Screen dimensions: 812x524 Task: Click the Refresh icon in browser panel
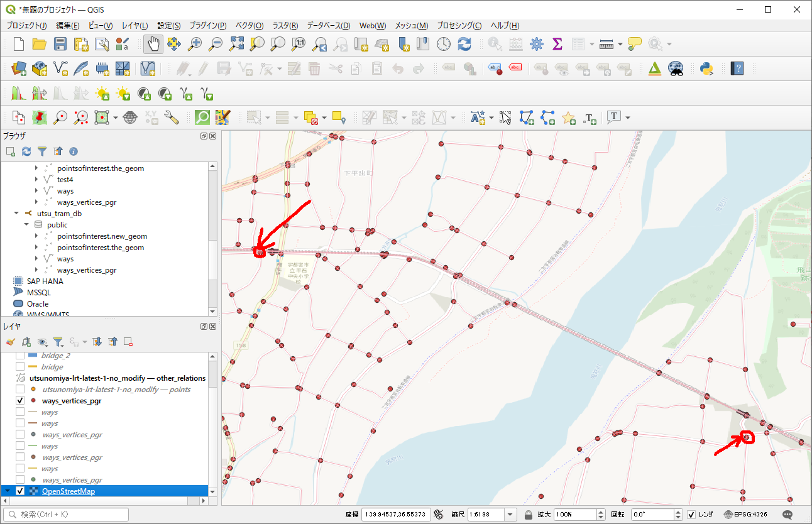(26, 151)
